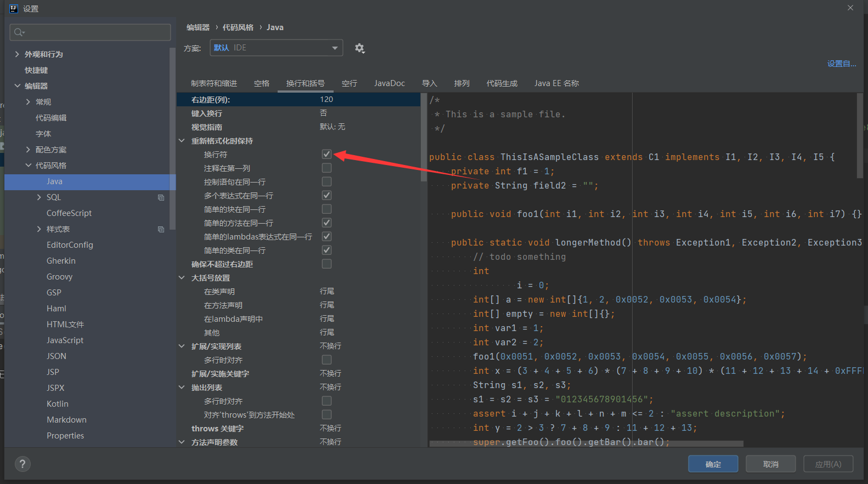Click the options list vertical scrollbar
This screenshot has width=868, height=484.
coord(423,137)
